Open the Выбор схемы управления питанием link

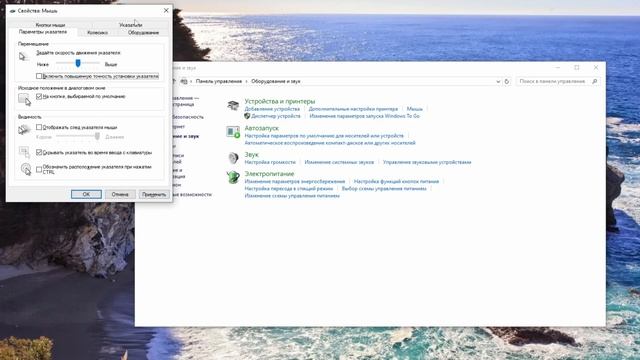pos(384,189)
